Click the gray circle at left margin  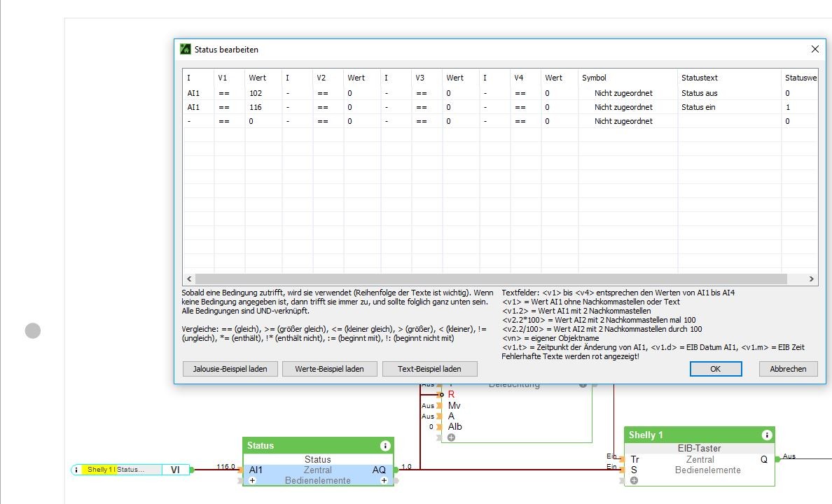click(33, 330)
